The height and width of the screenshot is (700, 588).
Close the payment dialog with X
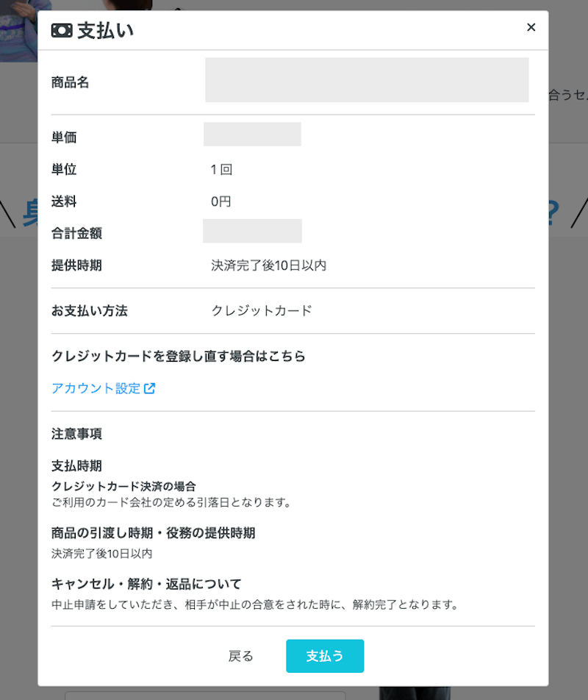point(531,27)
